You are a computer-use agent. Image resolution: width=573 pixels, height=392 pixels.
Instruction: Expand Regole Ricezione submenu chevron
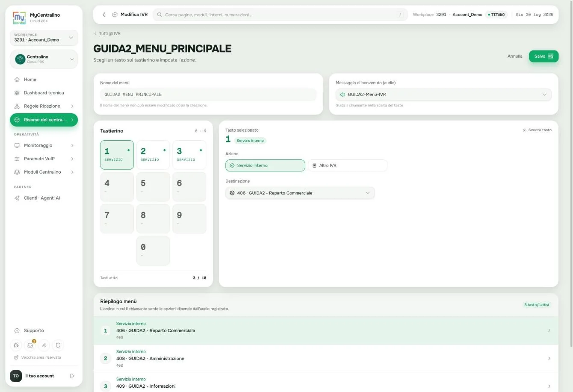pos(72,106)
